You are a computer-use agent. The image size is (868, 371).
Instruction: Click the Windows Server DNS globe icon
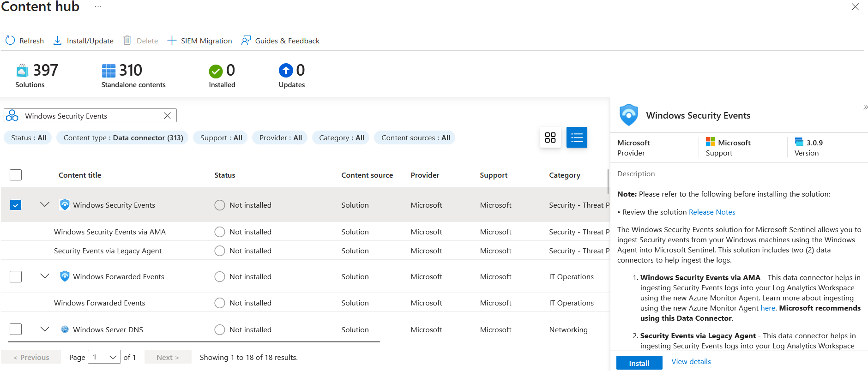point(65,329)
